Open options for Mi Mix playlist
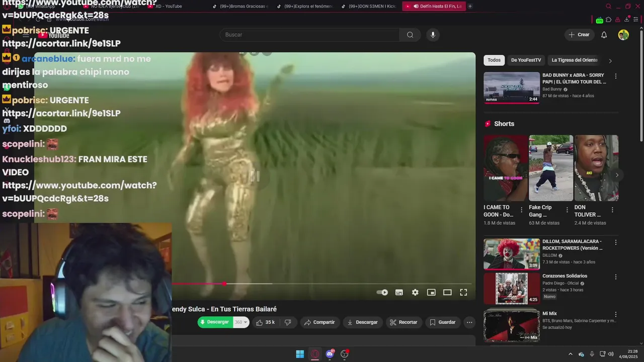This screenshot has width=644, height=362. (615, 315)
